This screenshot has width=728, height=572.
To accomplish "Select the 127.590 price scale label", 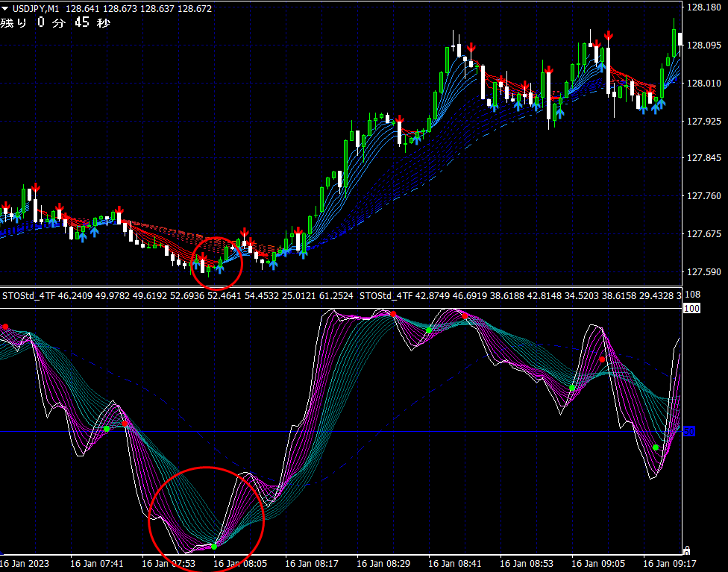I will point(704,272).
